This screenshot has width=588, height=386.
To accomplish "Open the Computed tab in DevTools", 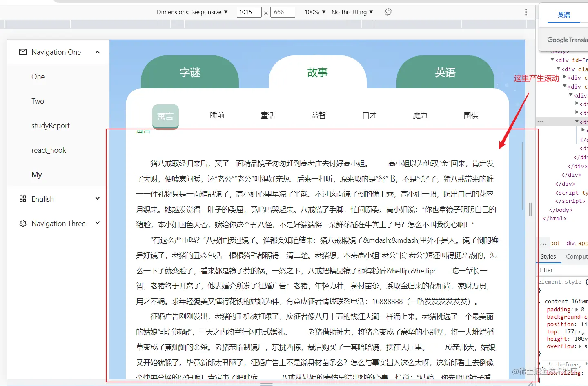I will [577, 256].
